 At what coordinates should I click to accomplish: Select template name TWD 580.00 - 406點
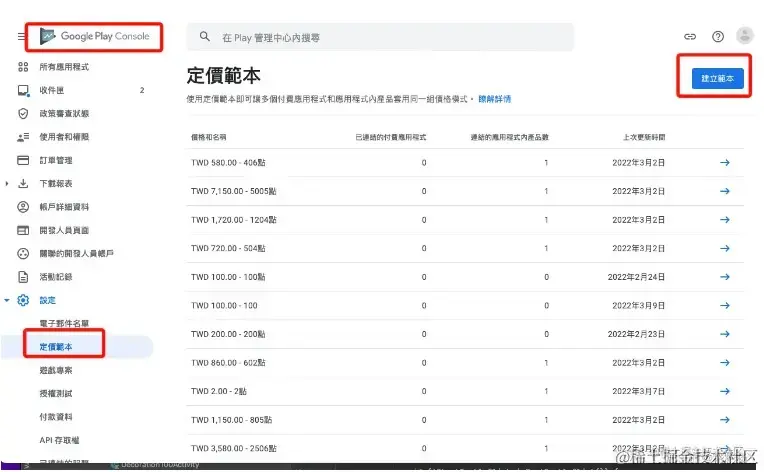[228, 163]
